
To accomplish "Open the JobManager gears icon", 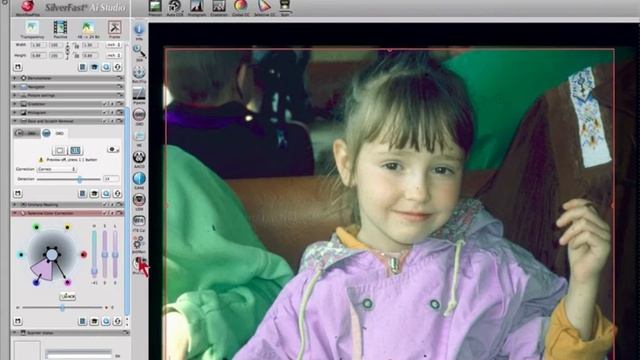I will 139,244.
